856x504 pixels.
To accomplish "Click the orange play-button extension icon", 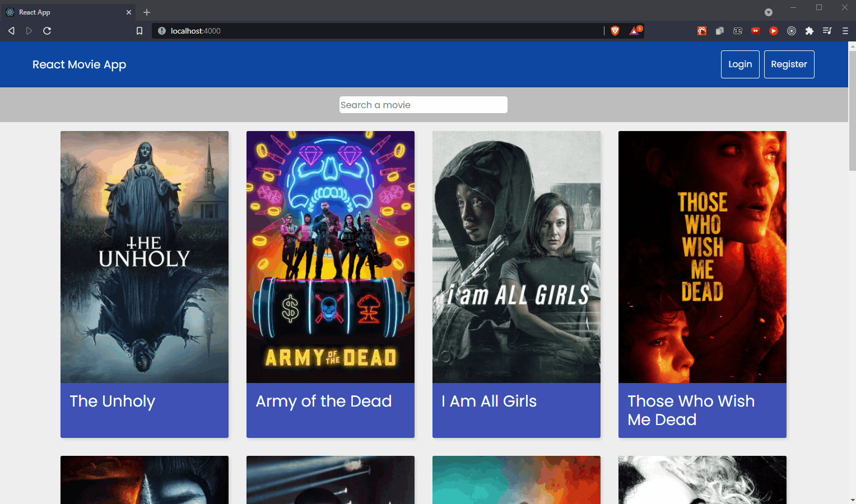I will tap(774, 31).
